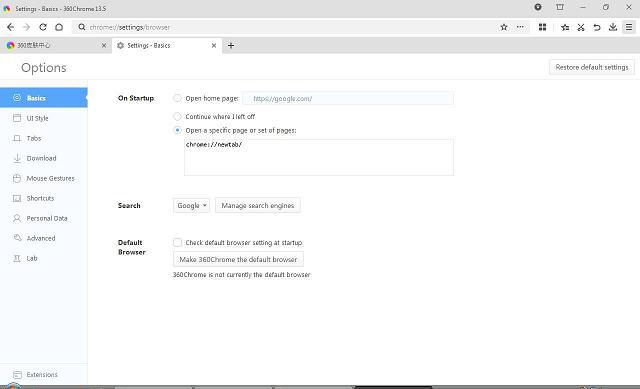Select the Open home page radio option
The width and height of the screenshot is (640, 389).
tap(177, 98)
